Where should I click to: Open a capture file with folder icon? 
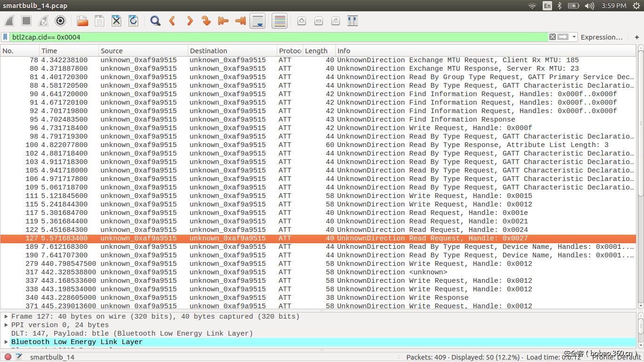coord(83,21)
